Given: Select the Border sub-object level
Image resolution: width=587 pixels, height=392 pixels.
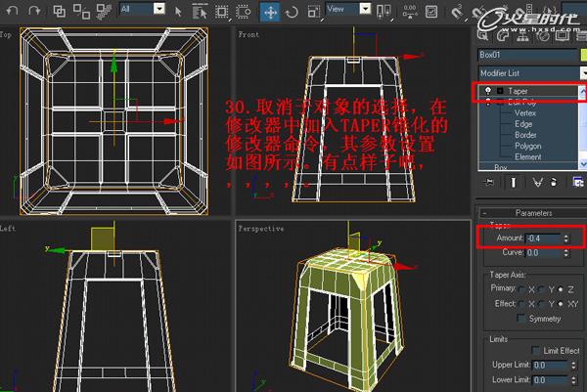Looking at the screenshot, I should (x=525, y=135).
